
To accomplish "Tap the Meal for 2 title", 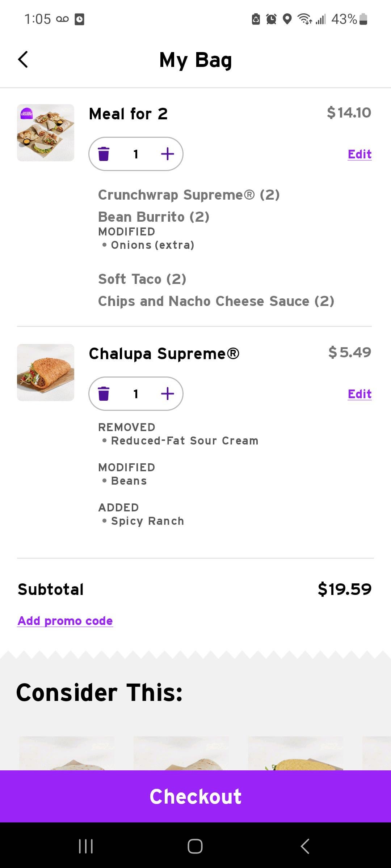I will 128,114.
